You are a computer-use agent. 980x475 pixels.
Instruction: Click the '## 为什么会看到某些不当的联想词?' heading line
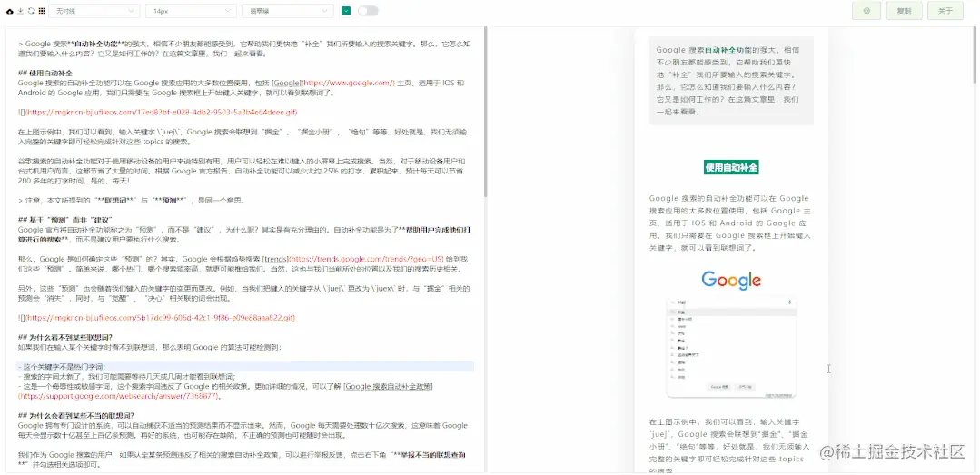pos(76,416)
